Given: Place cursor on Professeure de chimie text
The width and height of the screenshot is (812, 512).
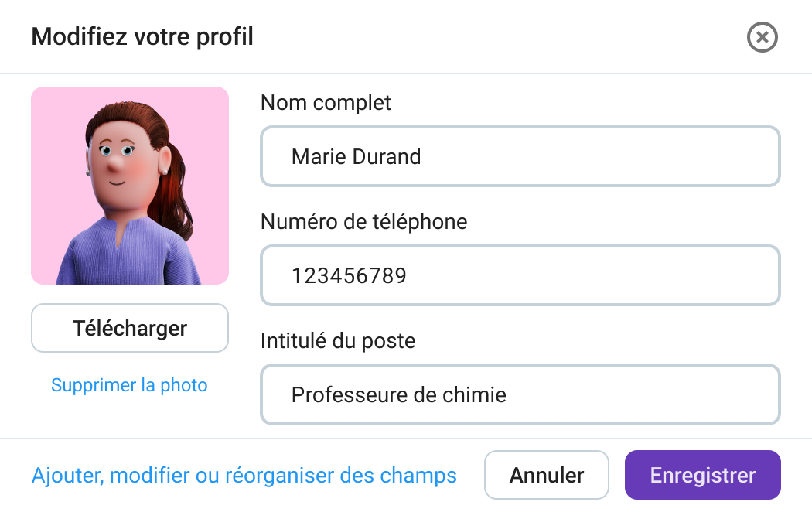Looking at the screenshot, I should pyautogui.click(x=398, y=395).
